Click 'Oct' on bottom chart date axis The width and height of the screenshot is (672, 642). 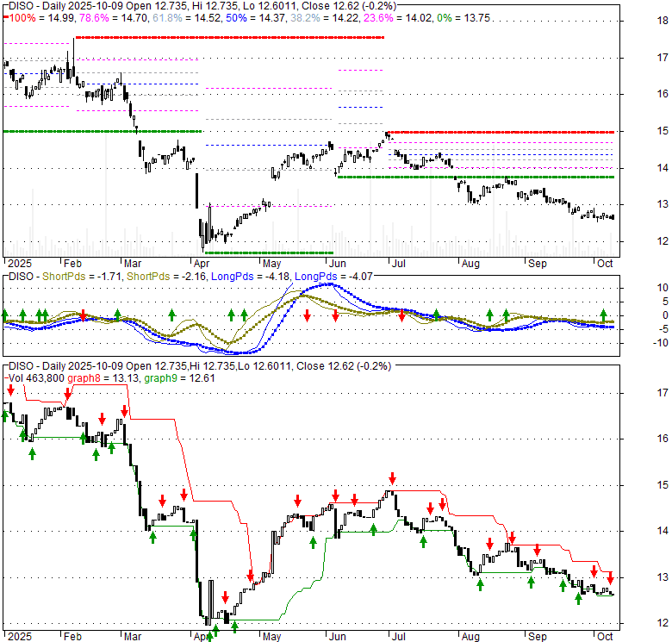pos(605,637)
